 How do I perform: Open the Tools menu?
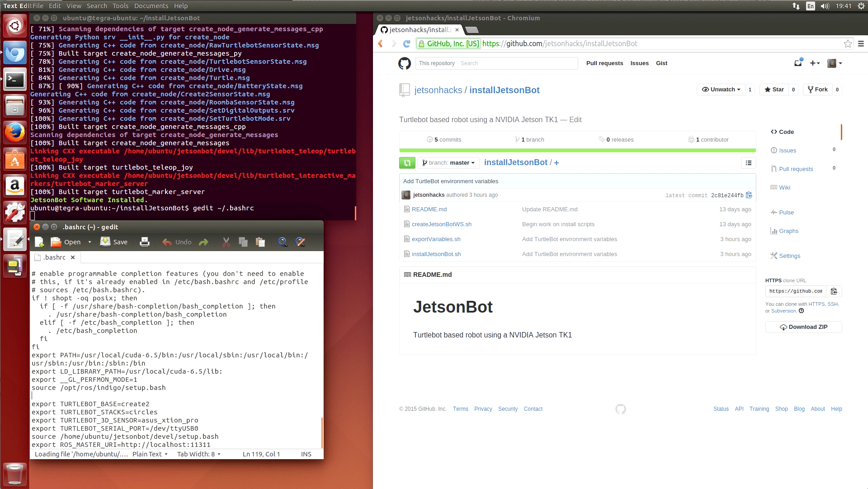pos(120,6)
